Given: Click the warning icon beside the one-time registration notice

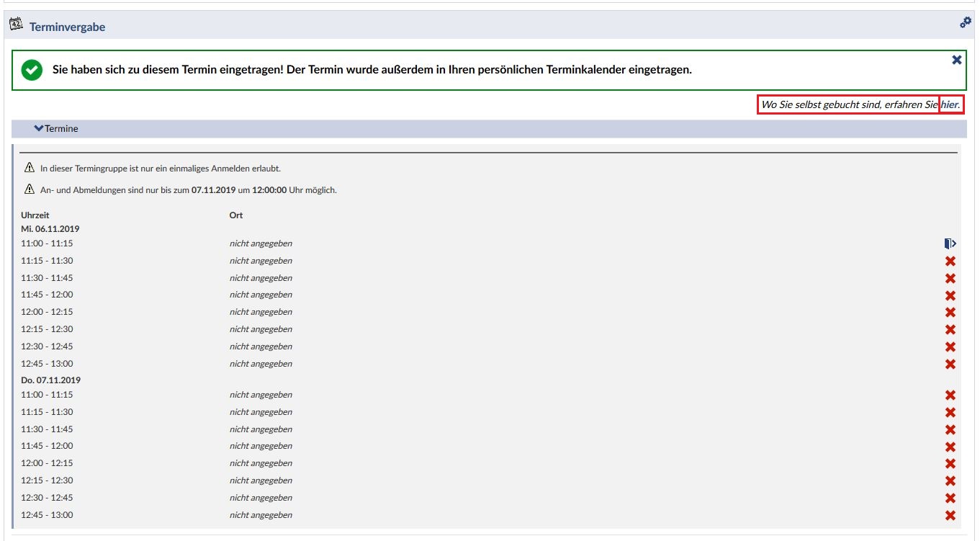Looking at the screenshot, I should pos(30,168).
